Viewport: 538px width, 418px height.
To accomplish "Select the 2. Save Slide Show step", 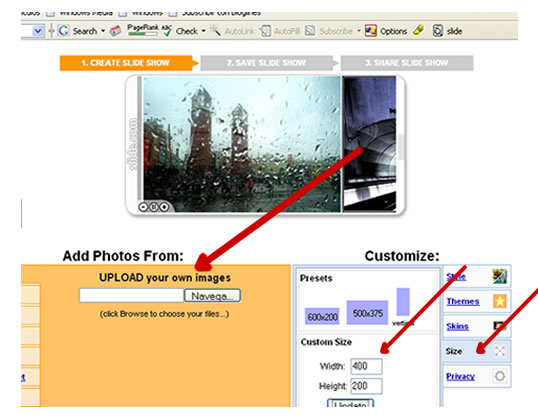I will (x=266, y=63).
